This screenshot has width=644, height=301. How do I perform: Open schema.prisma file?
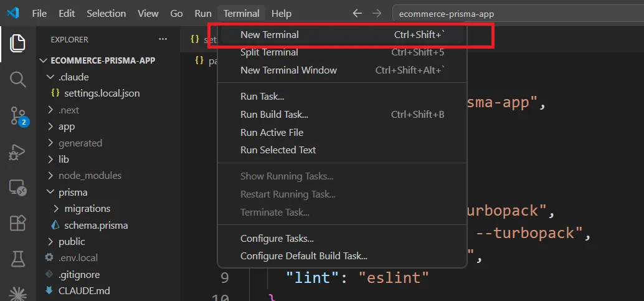click(96, 226)
